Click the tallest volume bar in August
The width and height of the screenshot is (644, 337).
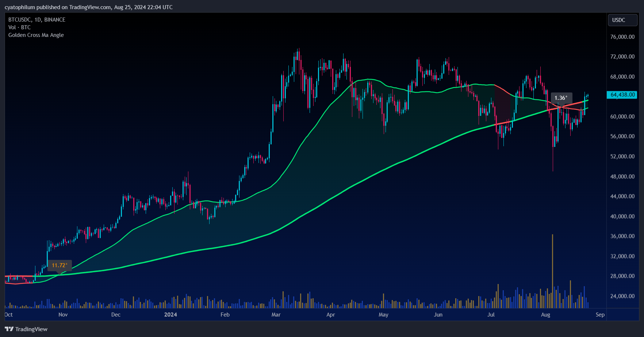[553, 271]
